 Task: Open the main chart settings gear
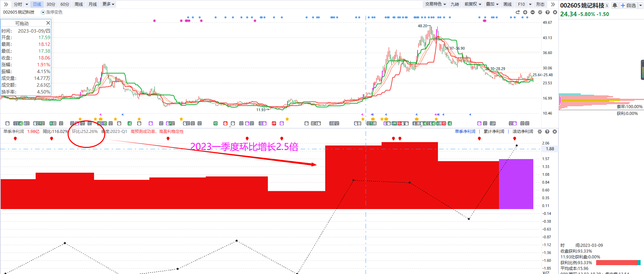click(540, 12)
